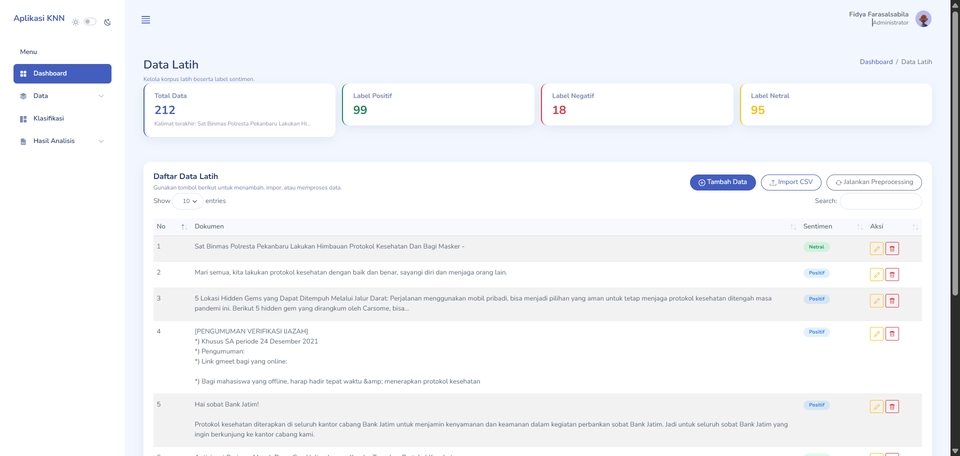Click the red trash icon for row 1
Screen dimensions: 960x456
point(892,249)
